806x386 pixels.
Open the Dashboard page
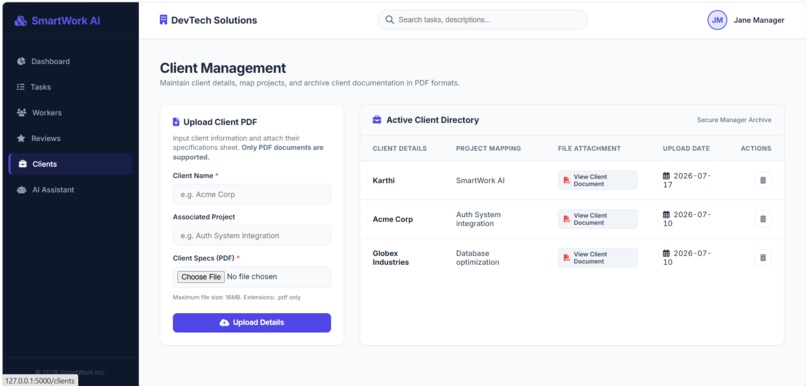(70, 61)
